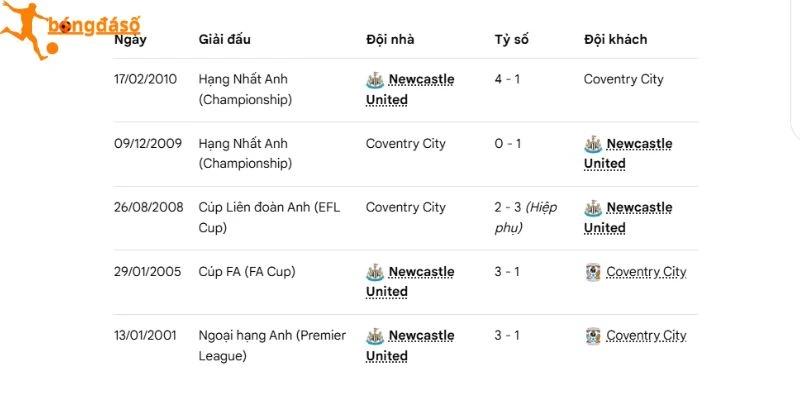Open Newcastle United link in 09/12/2009 row
This screenshot has width=800, height=400.
point(628,154)
